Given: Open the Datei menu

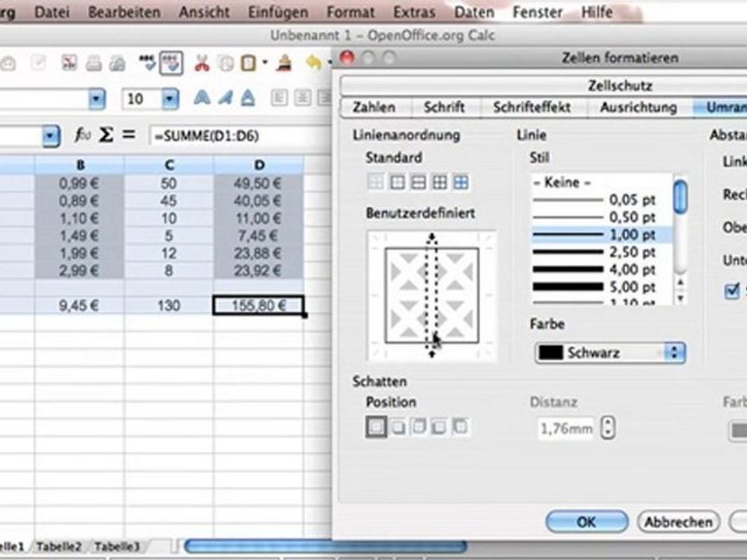Looking at the screenshot, I should 51,12.
